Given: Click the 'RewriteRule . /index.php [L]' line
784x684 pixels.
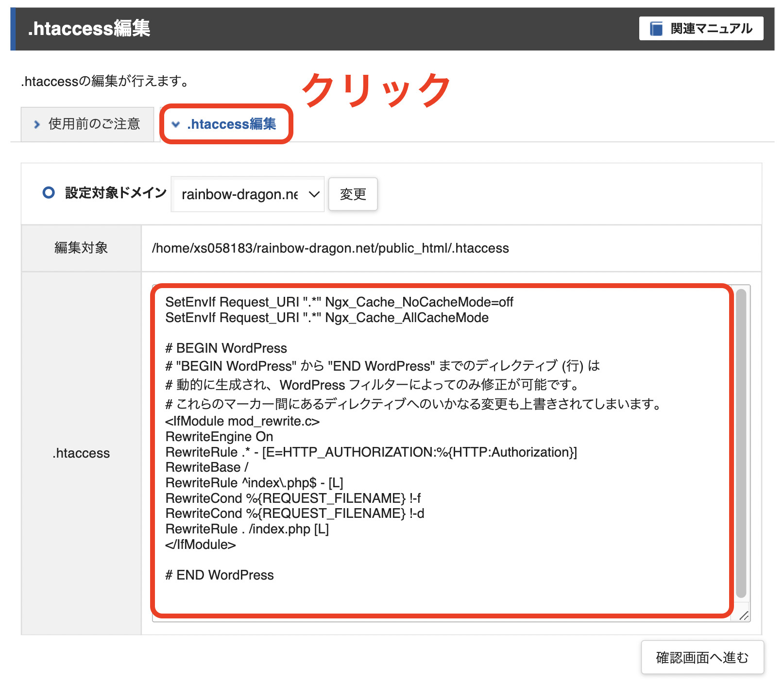Looking at the screenshot, I should (247, 529).
